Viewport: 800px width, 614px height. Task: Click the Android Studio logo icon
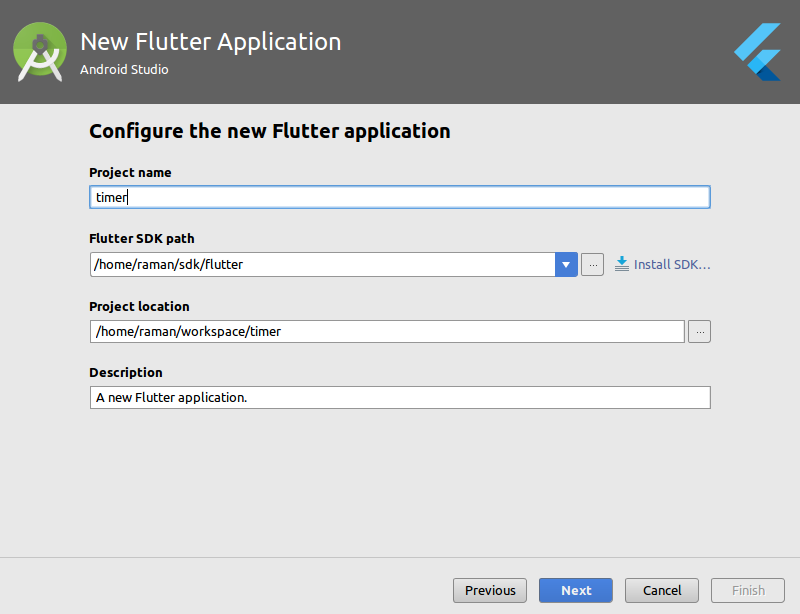(40, 52)
